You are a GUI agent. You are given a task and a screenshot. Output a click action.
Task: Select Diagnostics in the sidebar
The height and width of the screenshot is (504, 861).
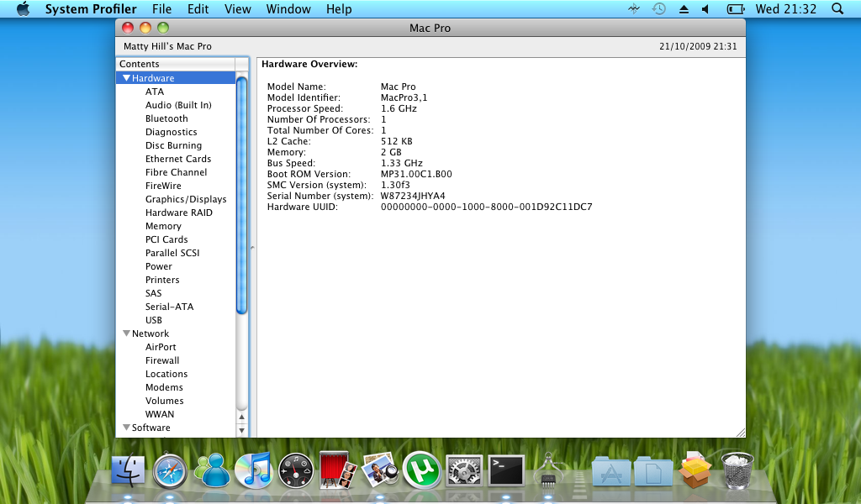tap(172, 132)
